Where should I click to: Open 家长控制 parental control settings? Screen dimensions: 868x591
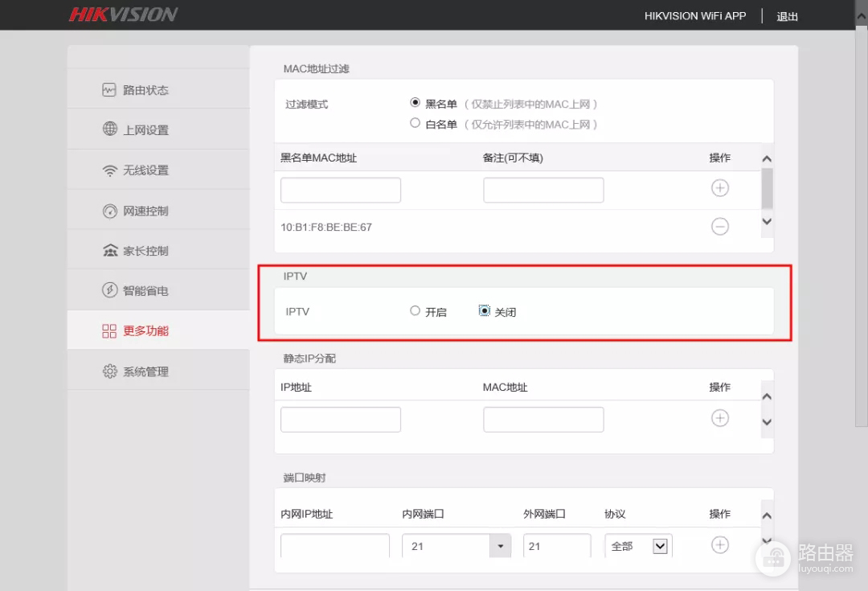[x=138, y=249]
